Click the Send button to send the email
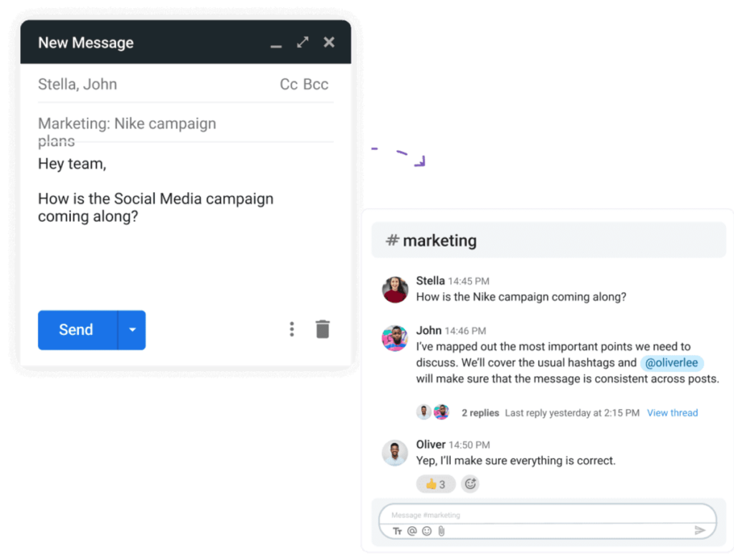 (76, 330)
